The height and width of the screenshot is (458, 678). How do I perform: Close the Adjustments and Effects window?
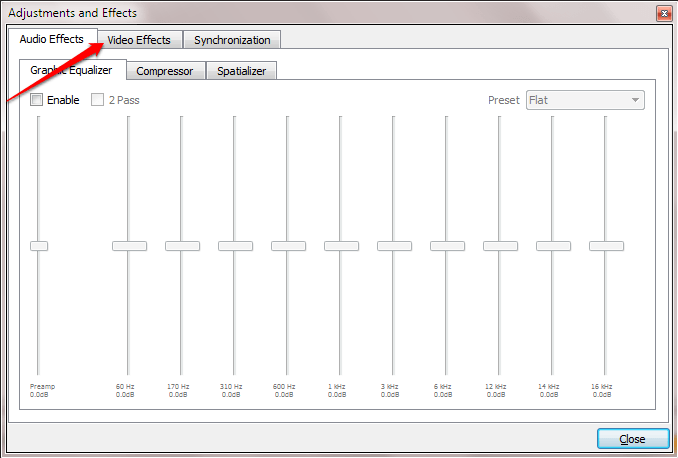point(664,13)
